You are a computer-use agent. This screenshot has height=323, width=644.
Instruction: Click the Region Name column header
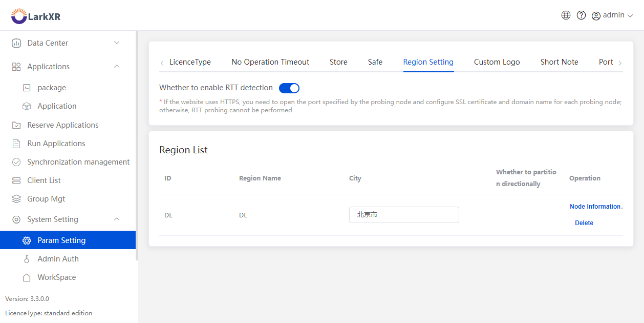(x=260, y=178)
